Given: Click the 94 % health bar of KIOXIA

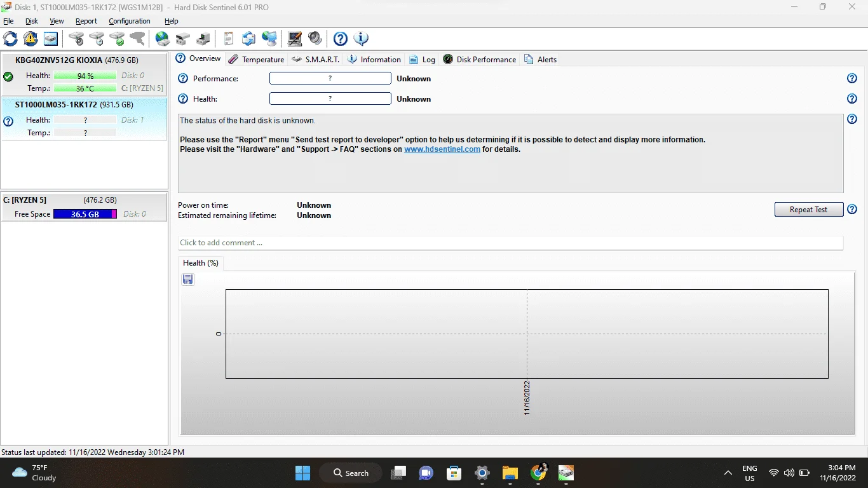Looking at the screenshot, I should (x=85, y=76).
